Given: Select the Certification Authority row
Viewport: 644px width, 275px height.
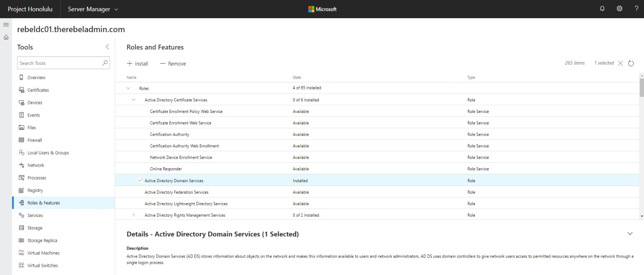Looking at the screenshot, I should click(377, 134).
